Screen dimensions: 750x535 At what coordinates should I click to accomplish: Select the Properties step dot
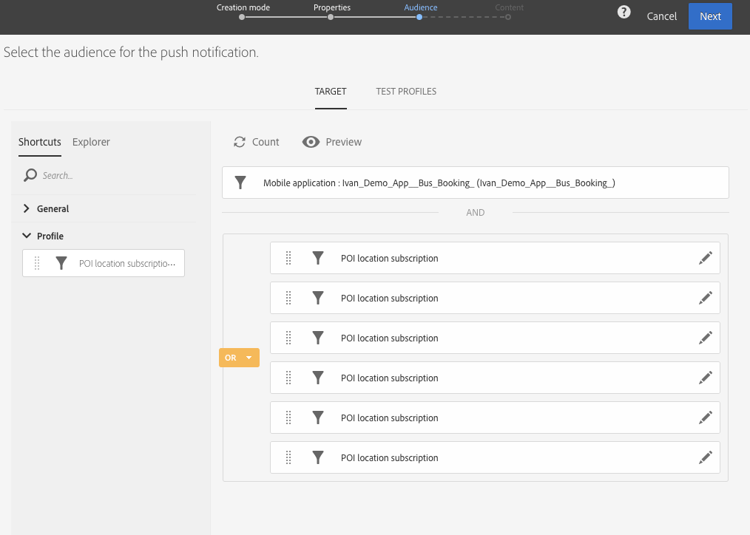(x=331, y=17)
